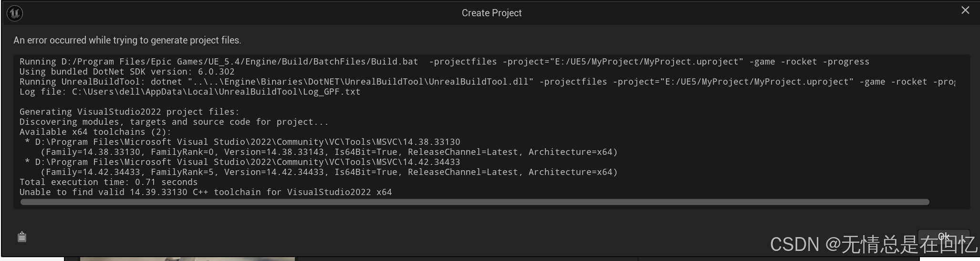The height and width of the screenshot is (261, 980).
Task: Click the 'Log file:' path line
Action: [x=190, y=92]
